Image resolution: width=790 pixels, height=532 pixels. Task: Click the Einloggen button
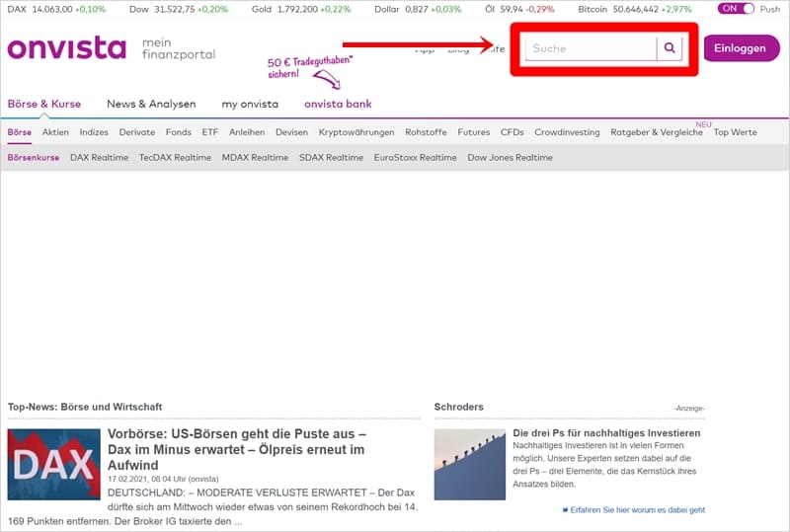pos(742,48)
